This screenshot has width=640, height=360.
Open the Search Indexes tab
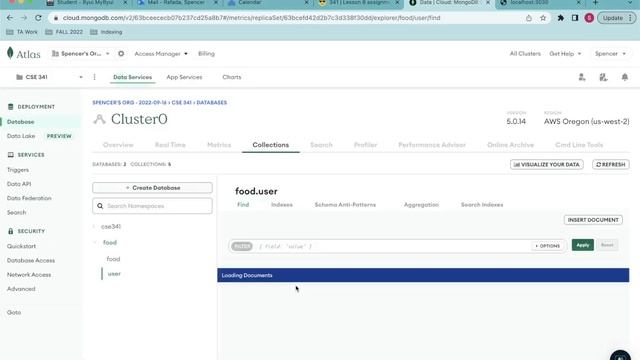(x=482, y=205)
